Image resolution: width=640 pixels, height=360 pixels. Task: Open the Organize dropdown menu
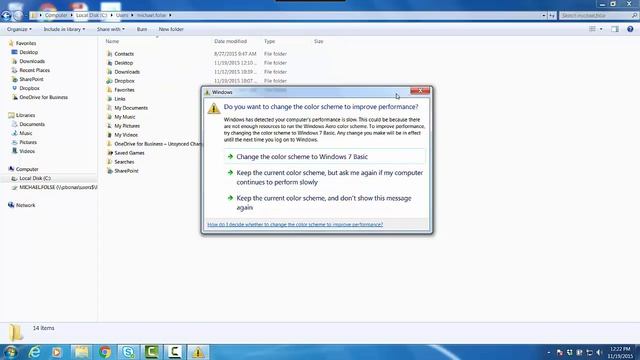(x=19, y=29)
